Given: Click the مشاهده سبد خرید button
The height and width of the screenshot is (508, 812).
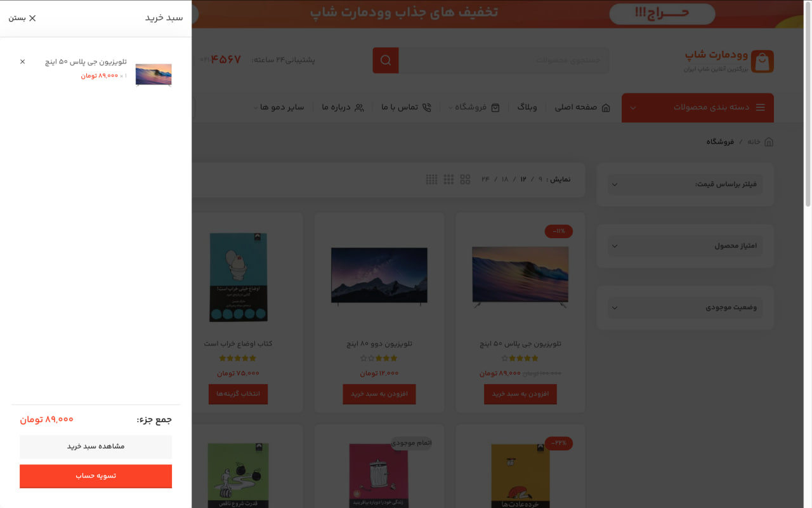Looking at the screenshot, I should (x=96, y=446).
